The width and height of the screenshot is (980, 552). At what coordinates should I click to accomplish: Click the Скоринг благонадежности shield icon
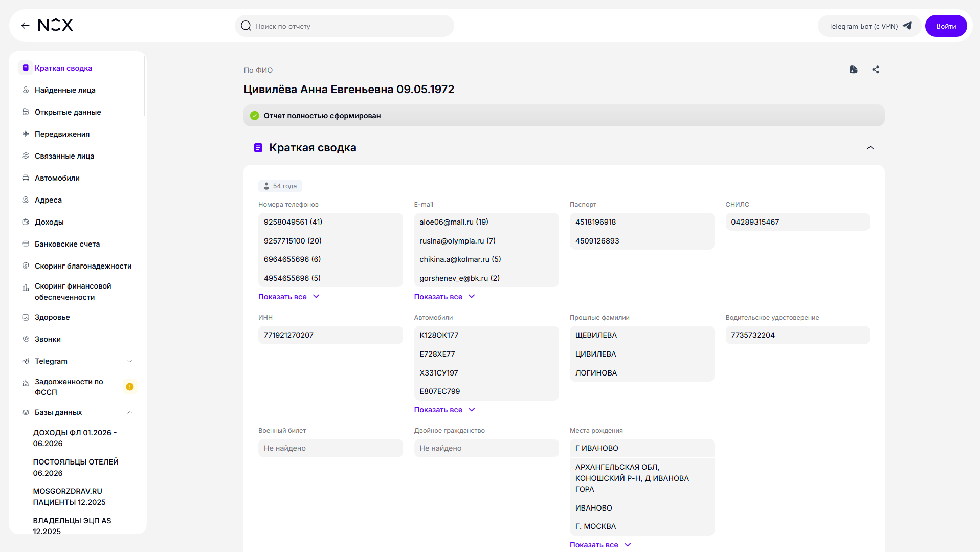pos(26,266)
